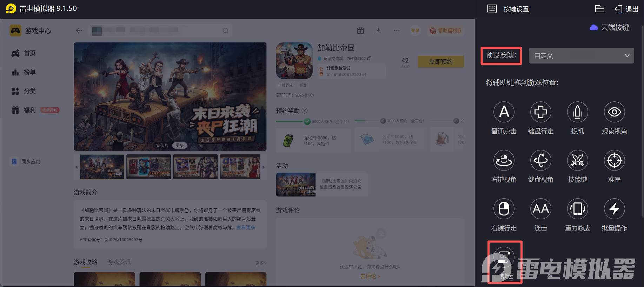Switch to the 游戏攻略 tab
This screenshot has width=644, height=287.
click(x=86, y=262)
